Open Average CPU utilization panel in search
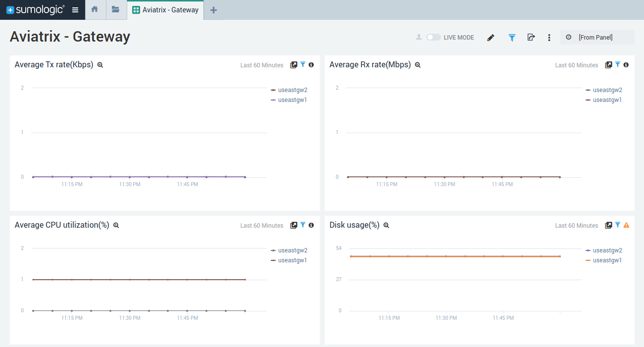The height and width of the screenshot is (347, 644). [116, 225]
